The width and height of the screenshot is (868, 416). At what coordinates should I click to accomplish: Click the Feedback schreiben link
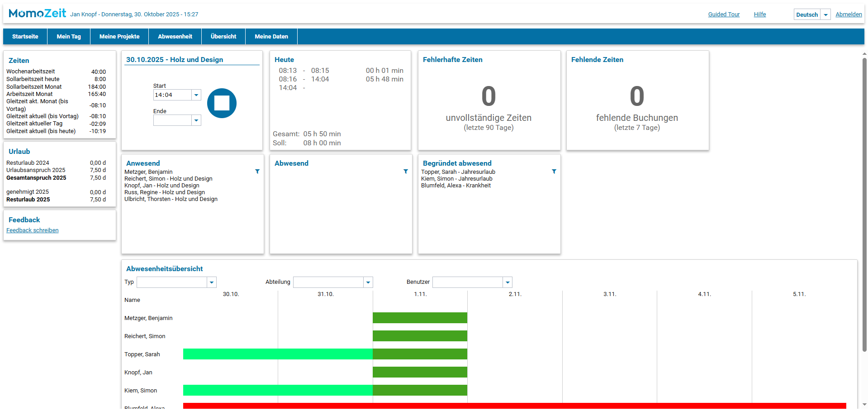[x=33, y=230]
